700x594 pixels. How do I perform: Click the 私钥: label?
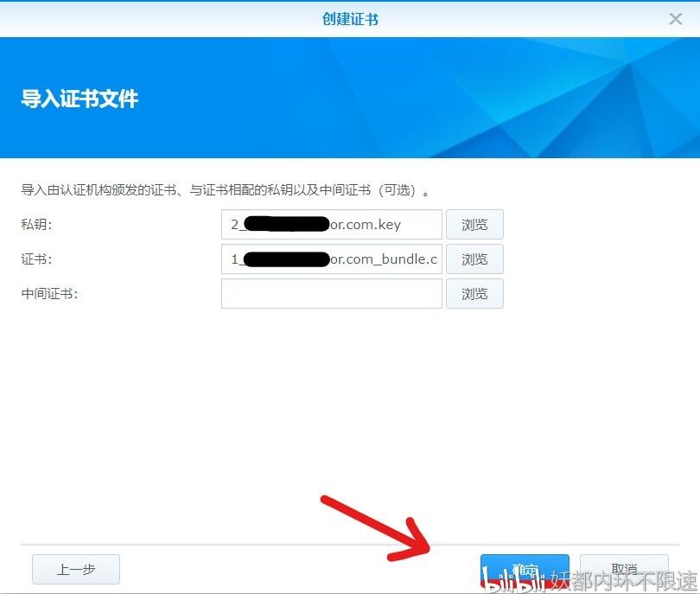36,224
